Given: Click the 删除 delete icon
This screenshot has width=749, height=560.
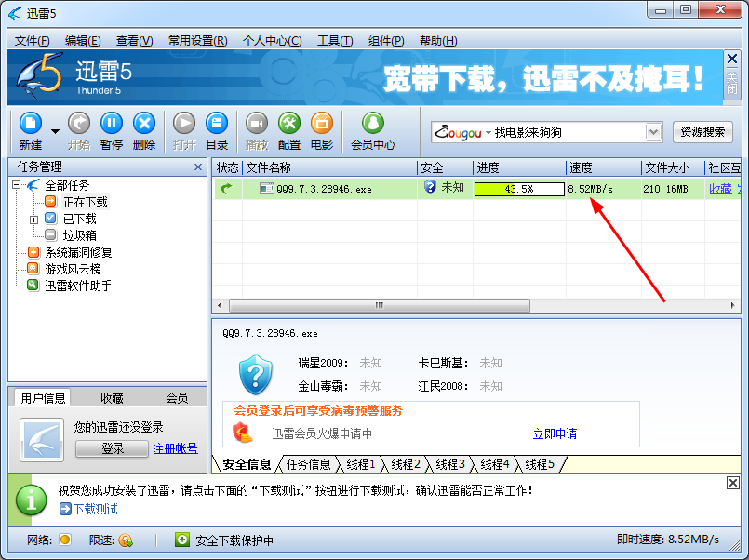Looking at the screenshot, I should (144, 124).
